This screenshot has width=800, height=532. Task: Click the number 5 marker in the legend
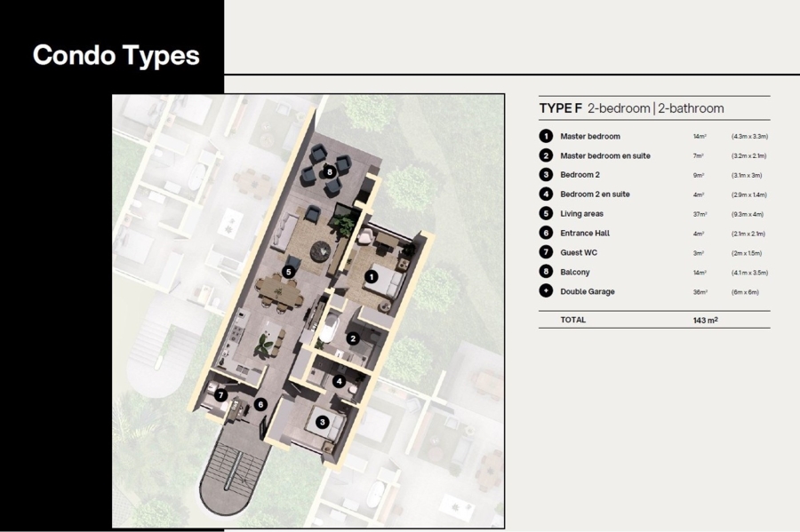click(546, 213)
